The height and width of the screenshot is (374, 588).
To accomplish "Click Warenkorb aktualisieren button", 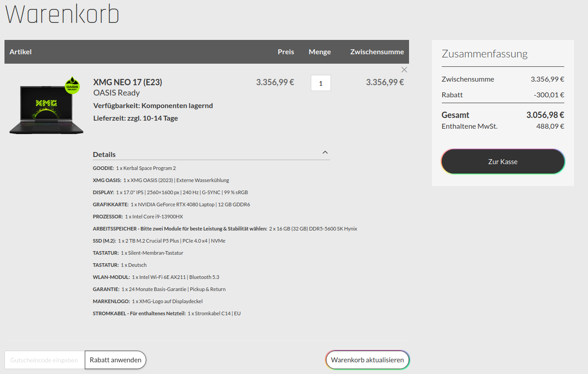I will [367, 360].
